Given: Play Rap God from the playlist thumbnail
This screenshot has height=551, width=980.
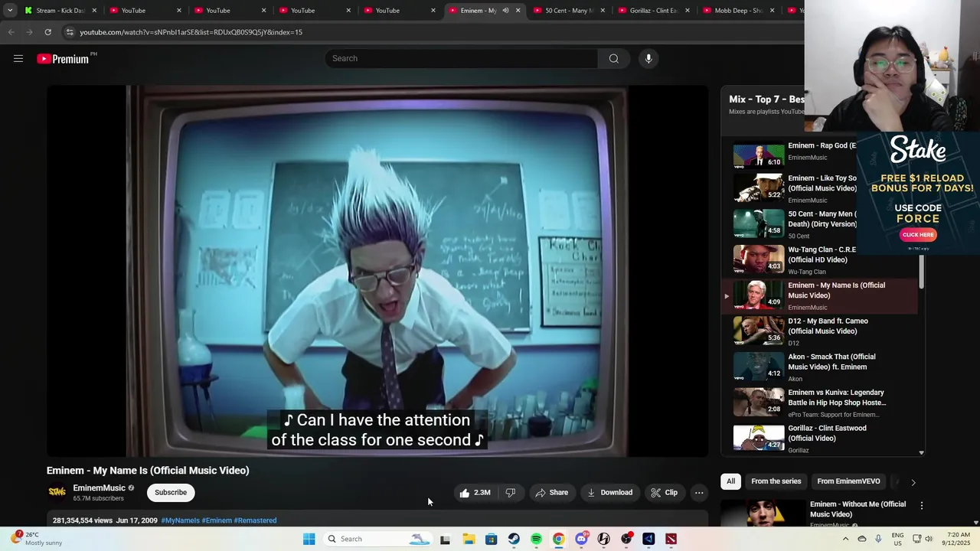Looking at the screenshot, I should (759, 155).
